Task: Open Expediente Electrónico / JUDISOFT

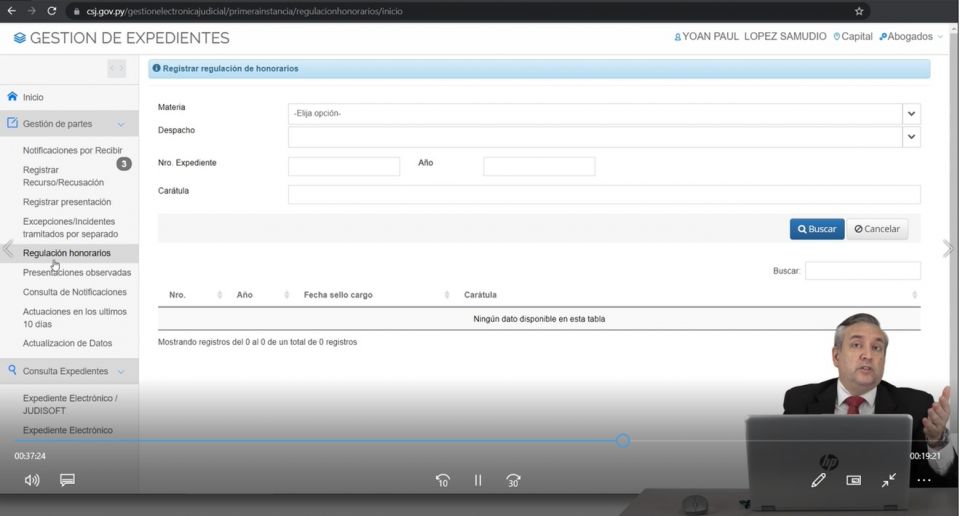Action: pyautogui.click(x=70, y=404)
